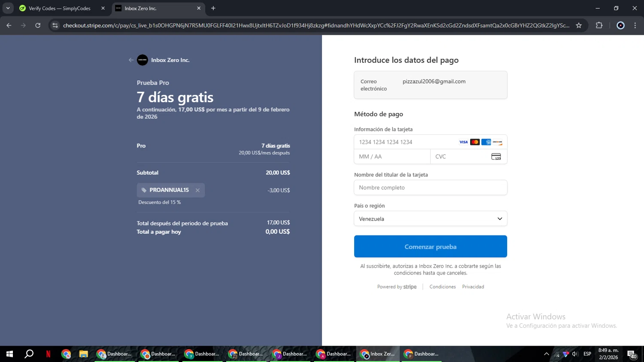Select the Inbox Zero Inc. browser tab
Viewport: 644px width, 362px height.
click(x=158, y=8)
